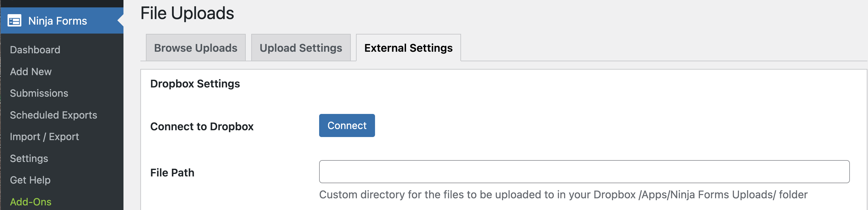Click the Ninja Forms sidebar icon
The image size is (868, 210).
(14, 21)
